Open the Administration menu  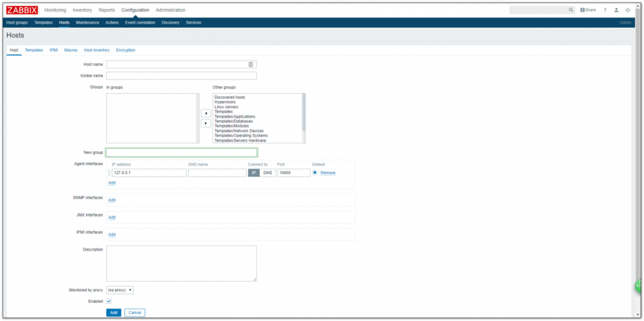click(x=171, y=10)
